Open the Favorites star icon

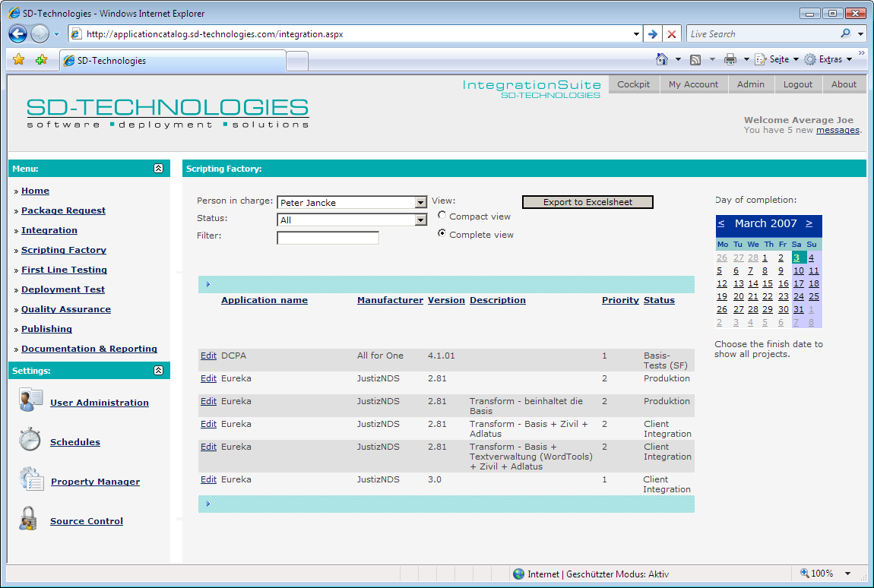click(x=19, y=60)
